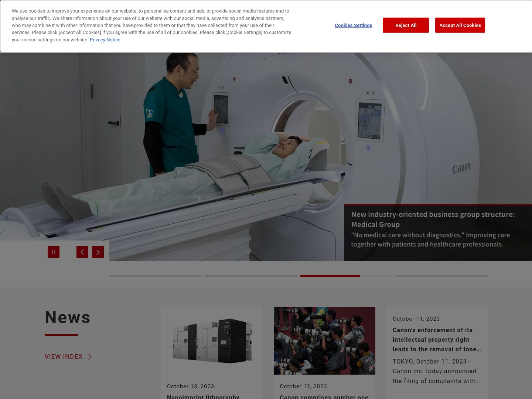Select the active third slide indicator
Image resolution: width=532 pixels, height=399 pixels.
coord(346,276)
